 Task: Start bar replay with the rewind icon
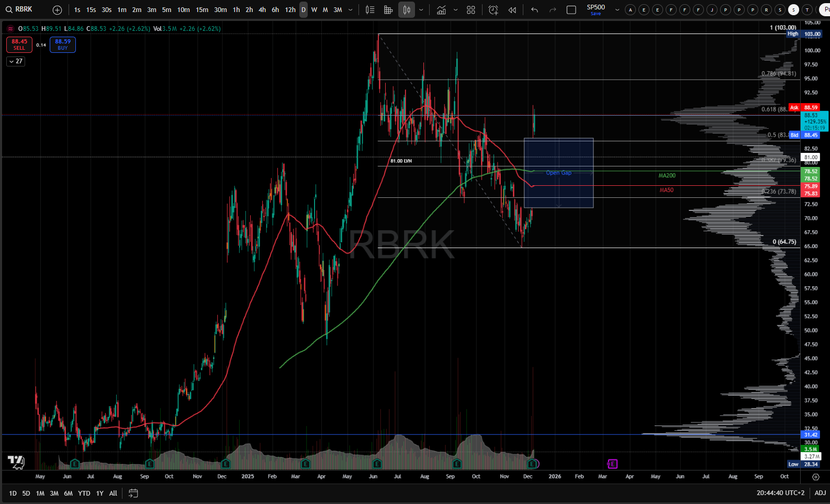coord(512,10)
